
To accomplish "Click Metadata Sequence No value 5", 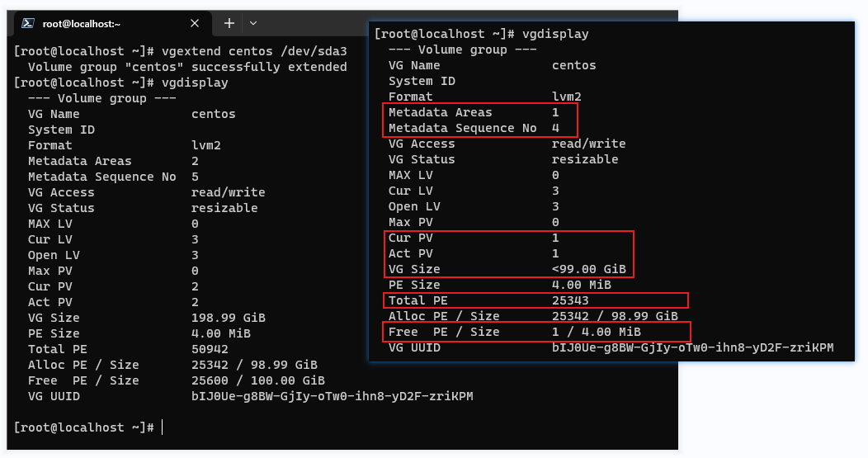I will point(195,177).
